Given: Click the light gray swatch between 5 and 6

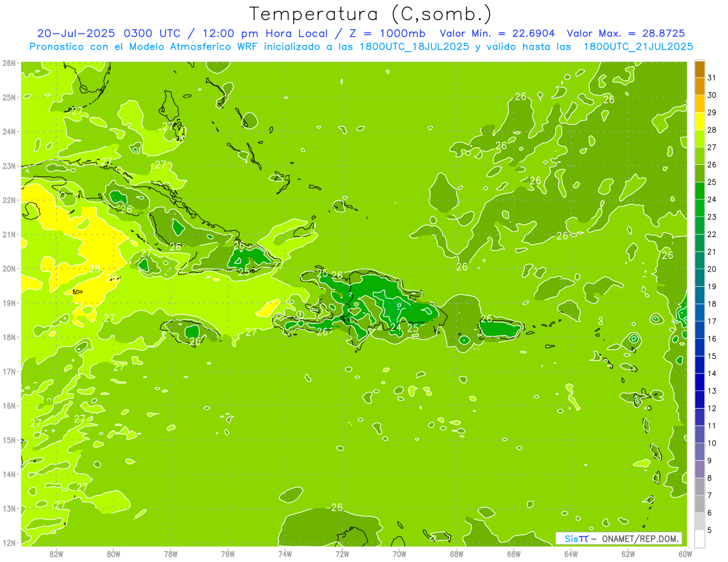Looking at the screenshot, I should [x=699, y=521].
